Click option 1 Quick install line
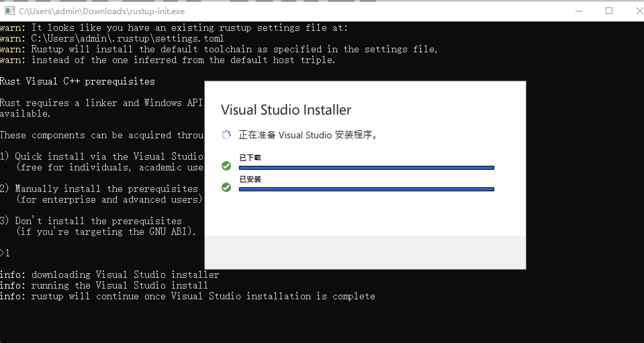 coord(102,157)
